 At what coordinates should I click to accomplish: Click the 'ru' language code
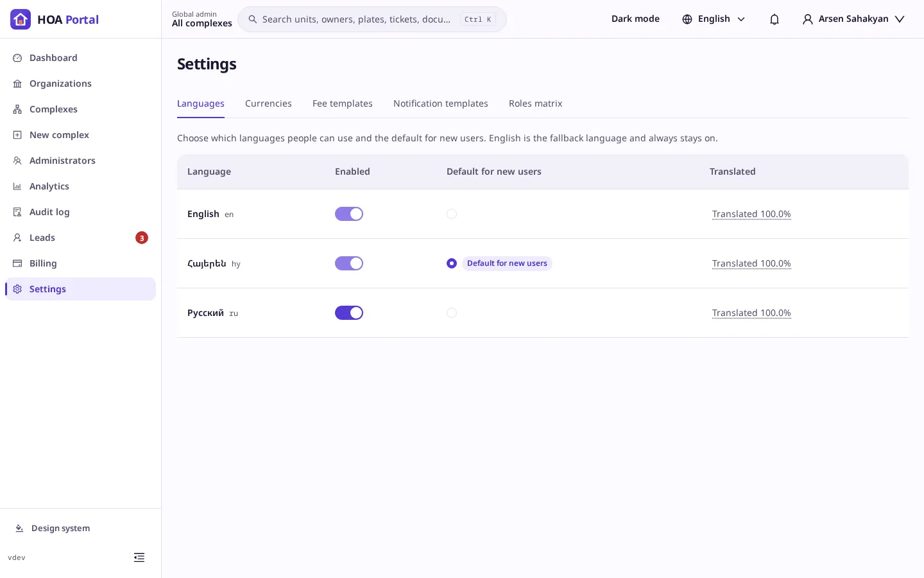[234, 313]
